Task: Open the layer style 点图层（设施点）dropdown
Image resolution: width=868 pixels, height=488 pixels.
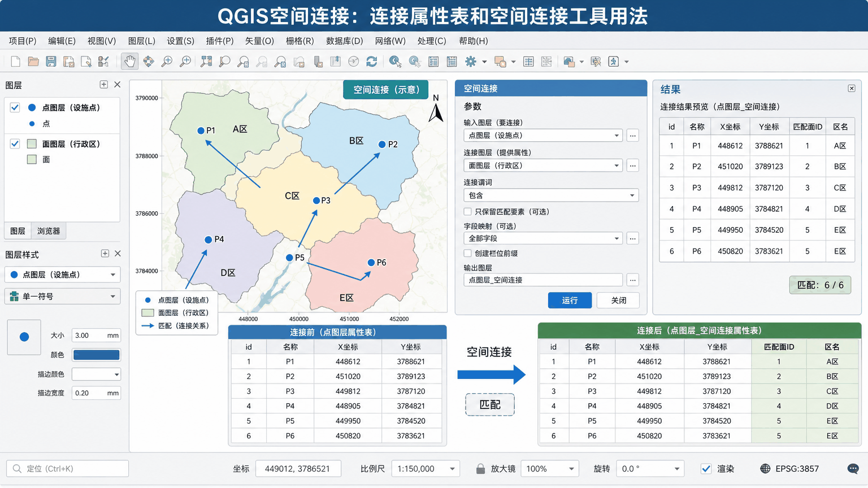Action: click(x=63, y=274)
